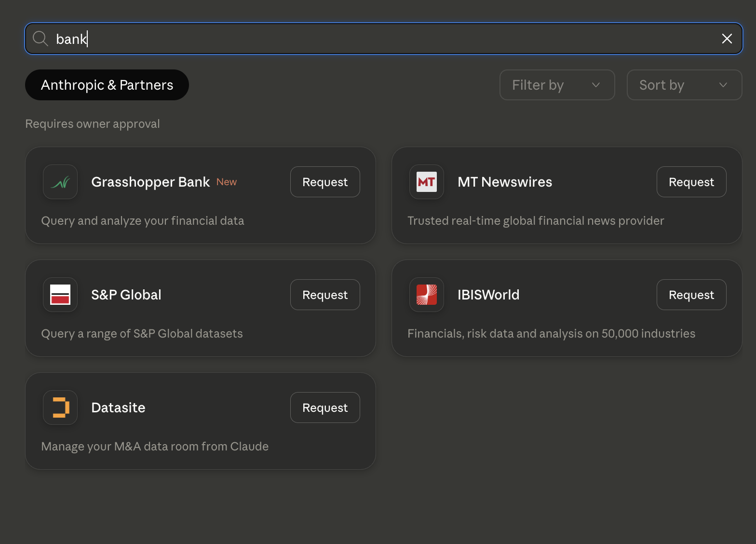The image size is (756, 544).
Task: Click the MT Newswires logo icon
Action: [x=427, y=182]
